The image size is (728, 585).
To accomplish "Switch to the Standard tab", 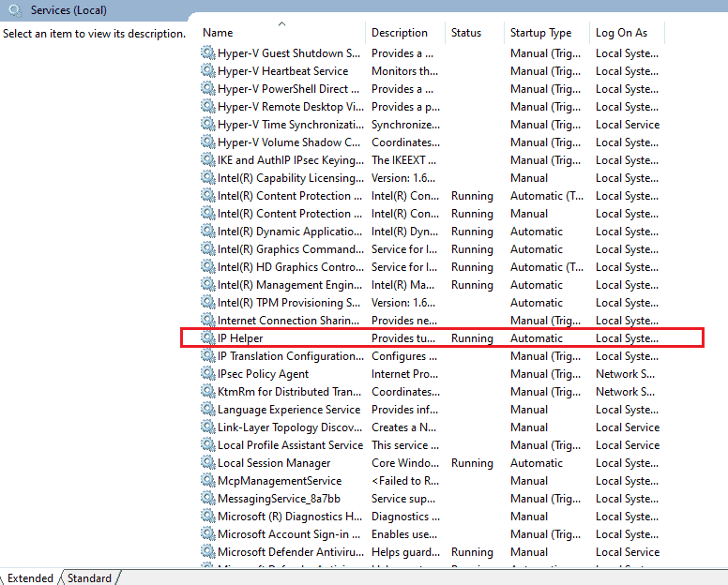I will [x=89, y=578].
